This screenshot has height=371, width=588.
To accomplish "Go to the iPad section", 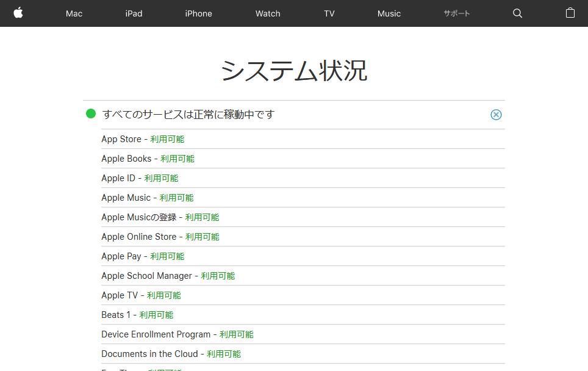I will click(x=134, y=13).
